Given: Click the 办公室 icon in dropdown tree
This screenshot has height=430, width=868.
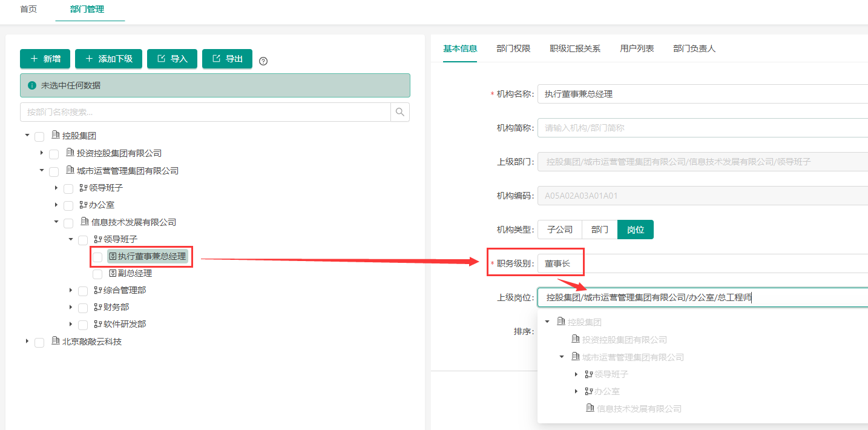Looking at the screenshot, I should [x=589, y=391].
